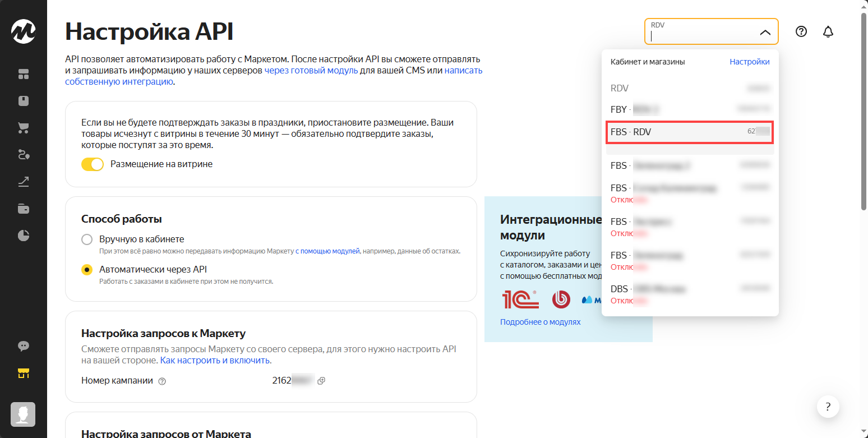Choose the FBY shop in the list
868x438 pixels.
(x=690, y=109)
